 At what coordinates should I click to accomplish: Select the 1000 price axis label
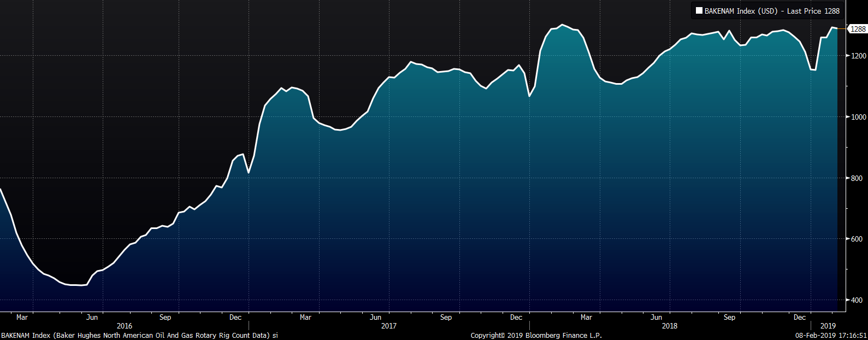tap(858, 117)
